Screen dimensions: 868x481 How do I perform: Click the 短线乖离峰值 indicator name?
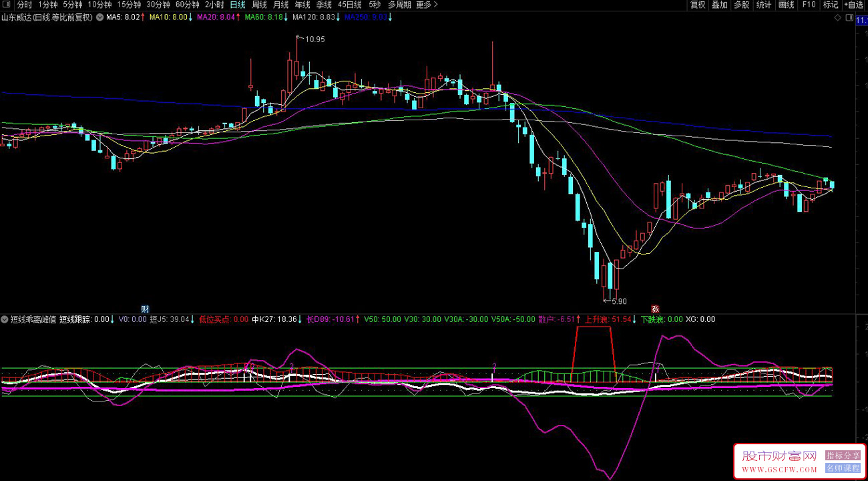click(x=33, y=319)
